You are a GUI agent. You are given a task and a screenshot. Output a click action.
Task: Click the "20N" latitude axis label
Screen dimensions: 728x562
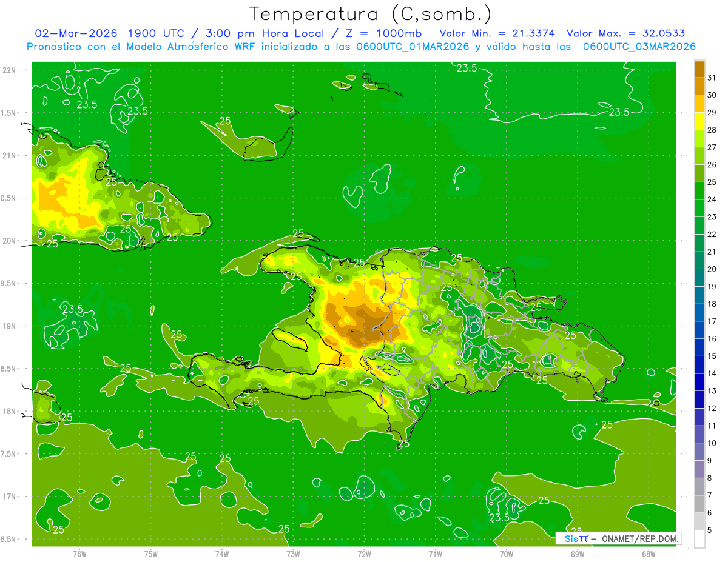click(10, 241)
